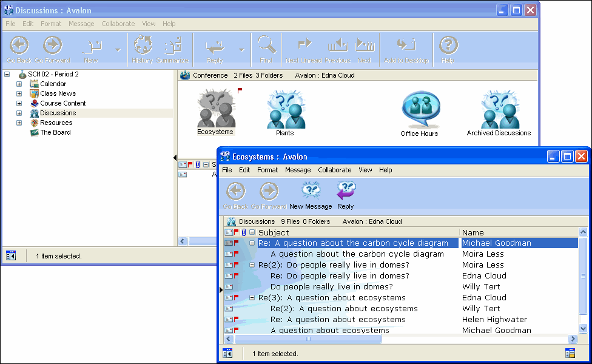This screenshot has height=364, width=592.
Task: Click the Help toolbar icon
Action: pos(448,46)
